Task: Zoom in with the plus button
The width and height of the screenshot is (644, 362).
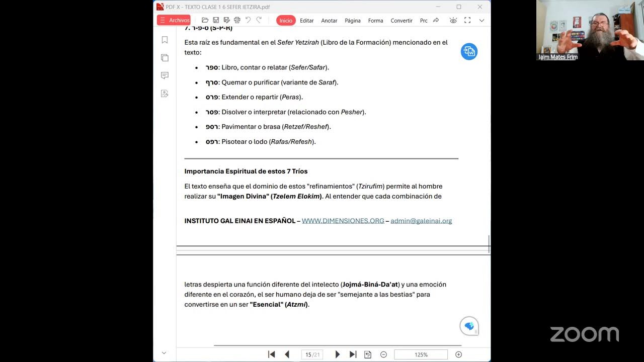Action: [x=458, y=354]
